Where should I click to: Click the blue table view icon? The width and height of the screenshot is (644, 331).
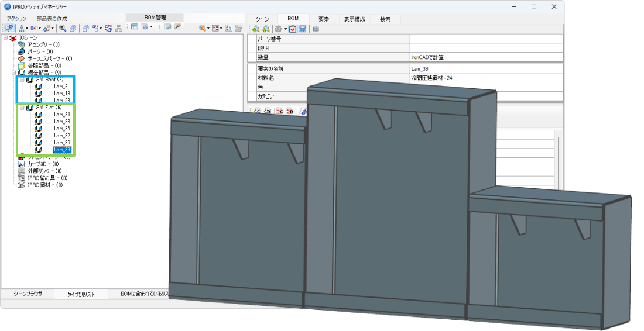click(x=134, y=27)
